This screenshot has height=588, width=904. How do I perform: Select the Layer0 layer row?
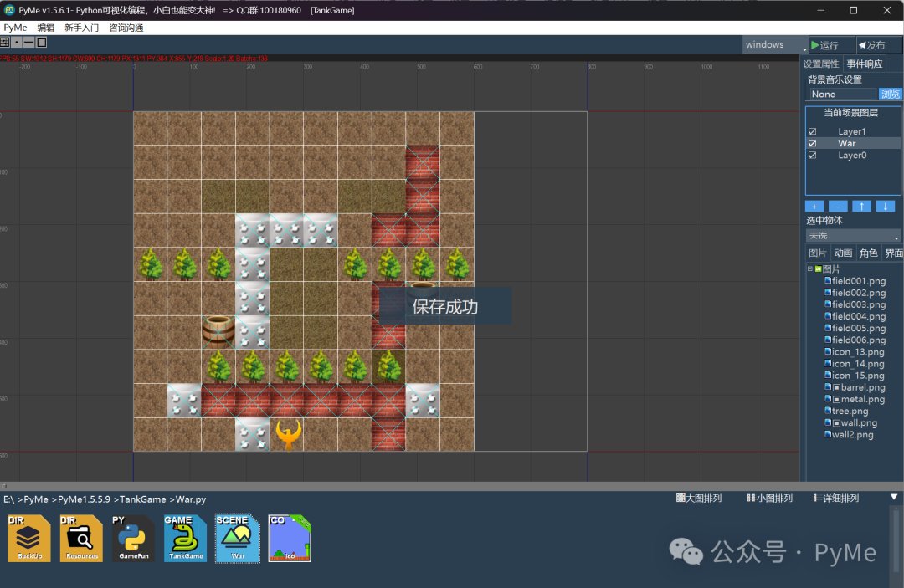click(x=853, y=156)
